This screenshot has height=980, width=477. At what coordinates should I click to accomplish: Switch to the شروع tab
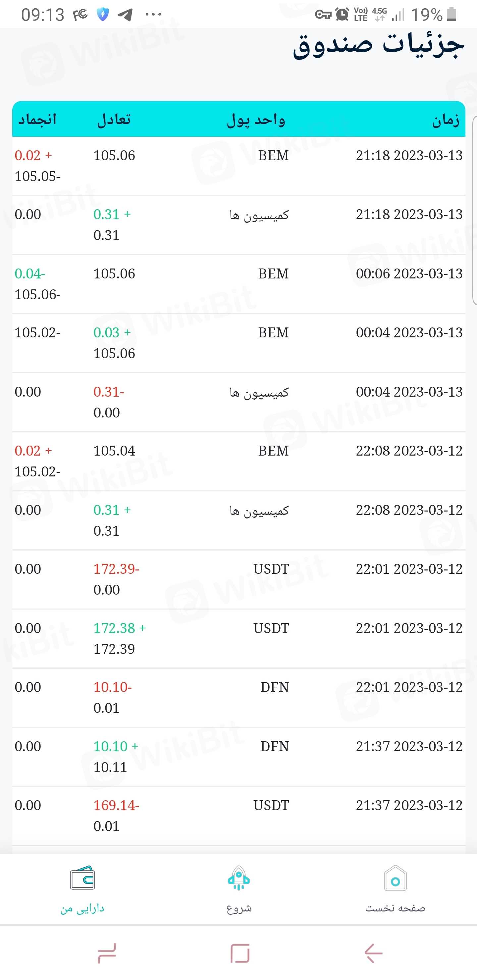pyautogui.click(x=239, y=908)
